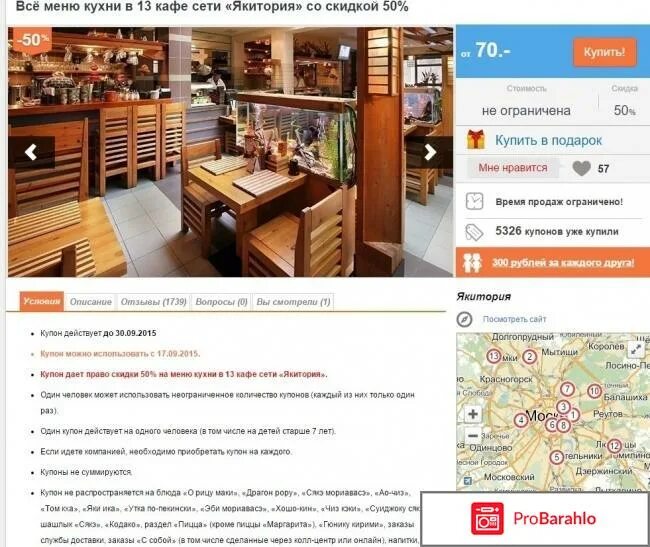
Task: Advance to the next gallery photo
Action: click(x=430, y=152)
